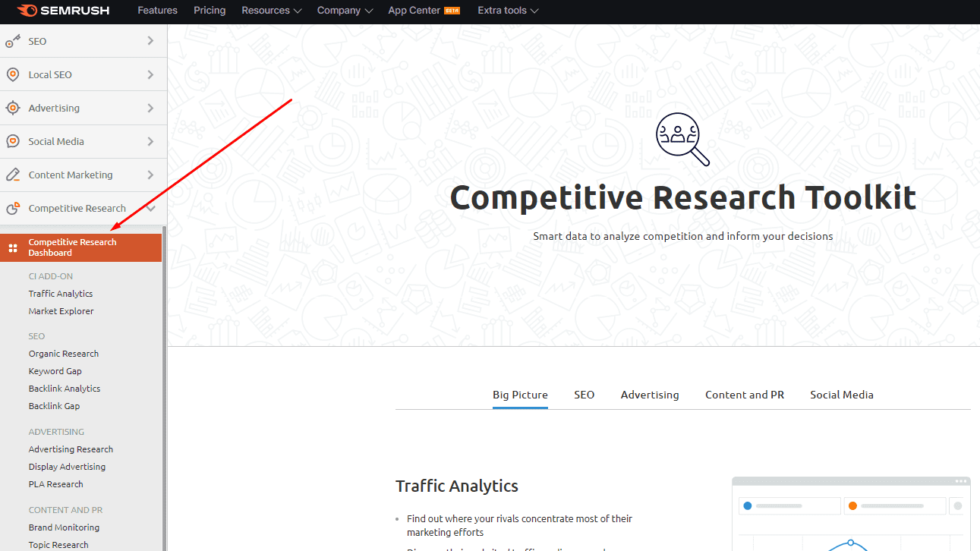The width and height of the screenshot is (980, 551).
Task: Switch to the SEO tab
Action: [x=584, y=395]
